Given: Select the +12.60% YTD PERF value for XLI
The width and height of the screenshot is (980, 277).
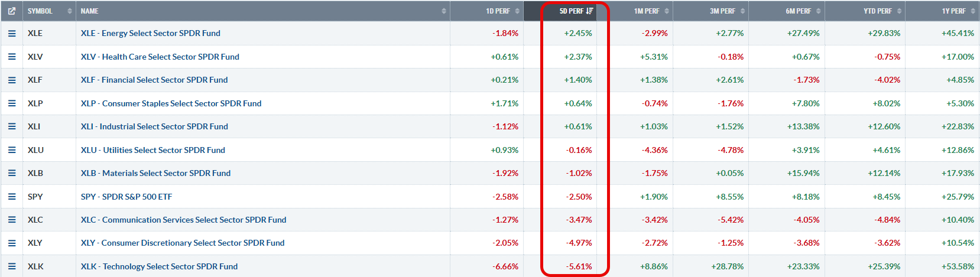Looking at the screenshot, I should click(x=884, y=126).
